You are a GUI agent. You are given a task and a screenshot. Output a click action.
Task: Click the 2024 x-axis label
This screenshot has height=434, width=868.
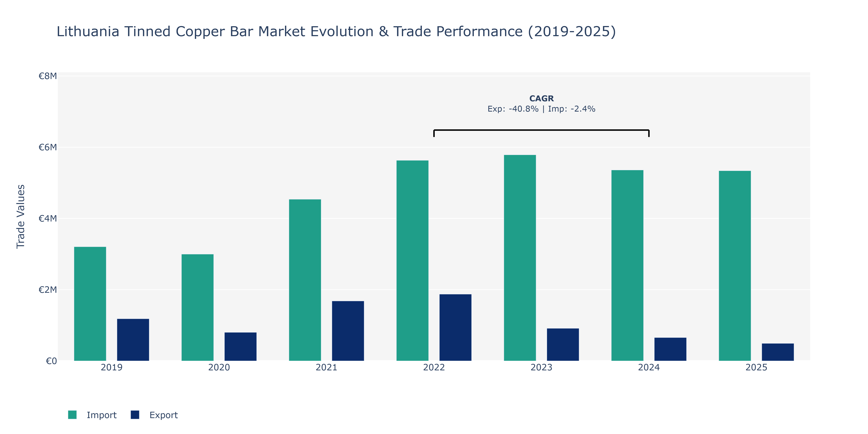pyautogui.click(x=649, y=367)
